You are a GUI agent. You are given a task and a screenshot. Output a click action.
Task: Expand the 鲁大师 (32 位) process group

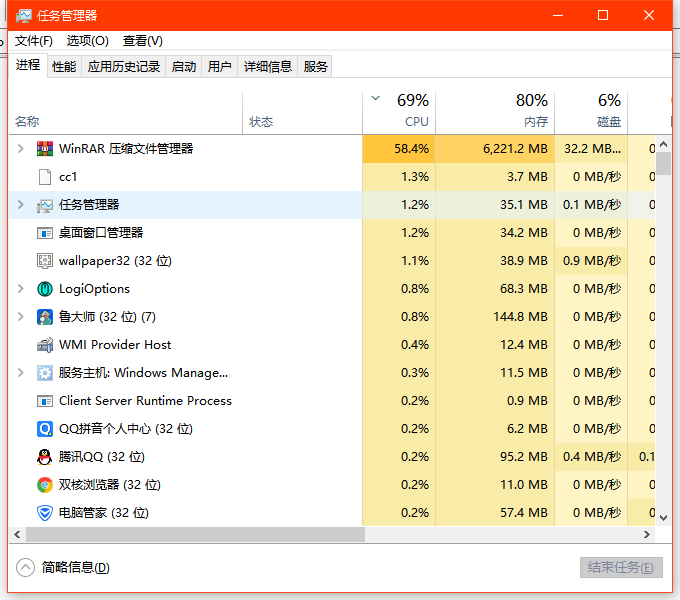(20, 317)
